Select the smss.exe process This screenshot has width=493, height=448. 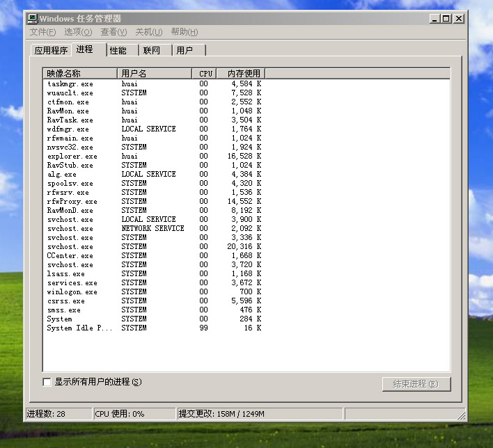154,310
